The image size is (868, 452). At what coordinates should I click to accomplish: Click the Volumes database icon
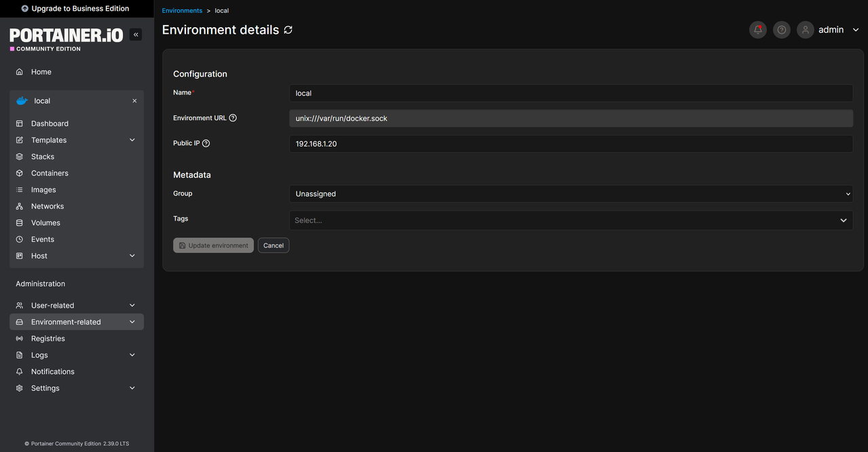pyautogui.click(x=20, y=223)
